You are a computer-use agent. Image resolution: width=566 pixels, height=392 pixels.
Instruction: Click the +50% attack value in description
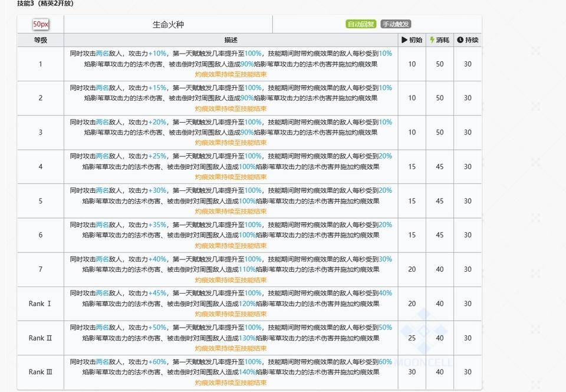(x=157, y=327)
